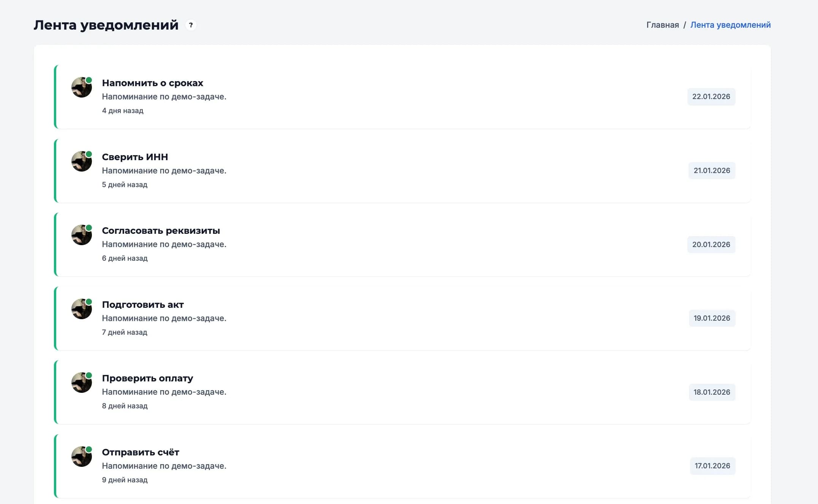
Task: Open the Напомнить о сроках title
Action: pyautogui.click(x=152, y=83)
